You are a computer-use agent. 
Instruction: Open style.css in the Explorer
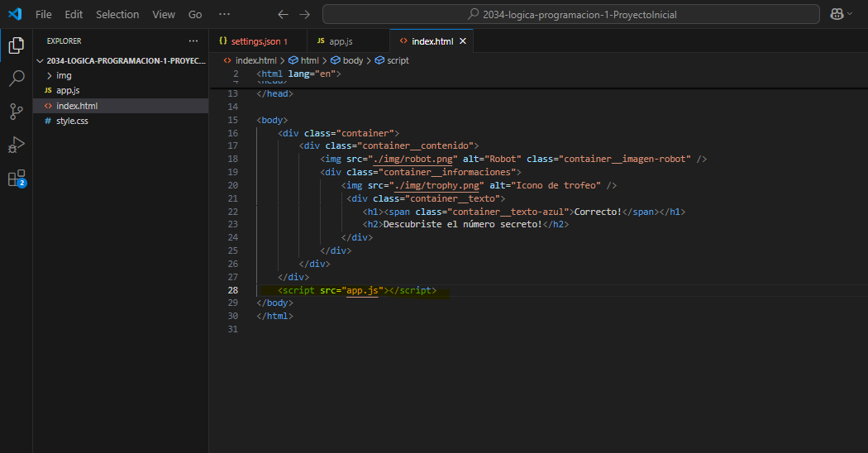pos(121,121)
